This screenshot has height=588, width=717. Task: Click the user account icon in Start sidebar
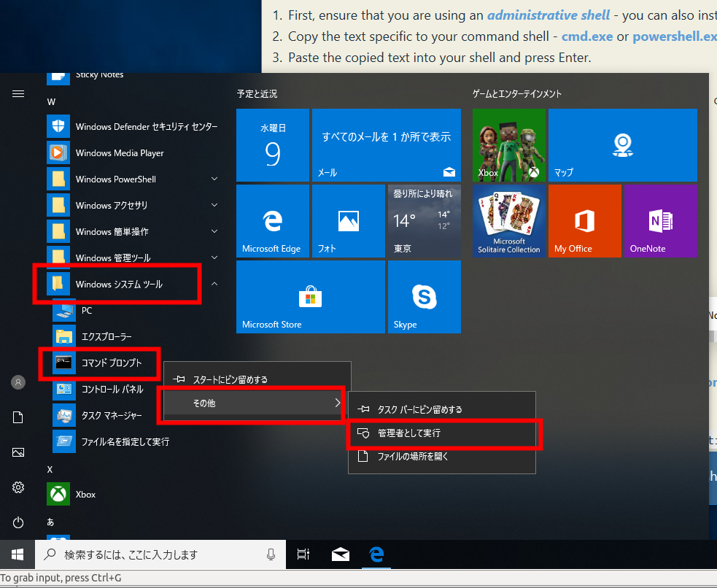18,382
